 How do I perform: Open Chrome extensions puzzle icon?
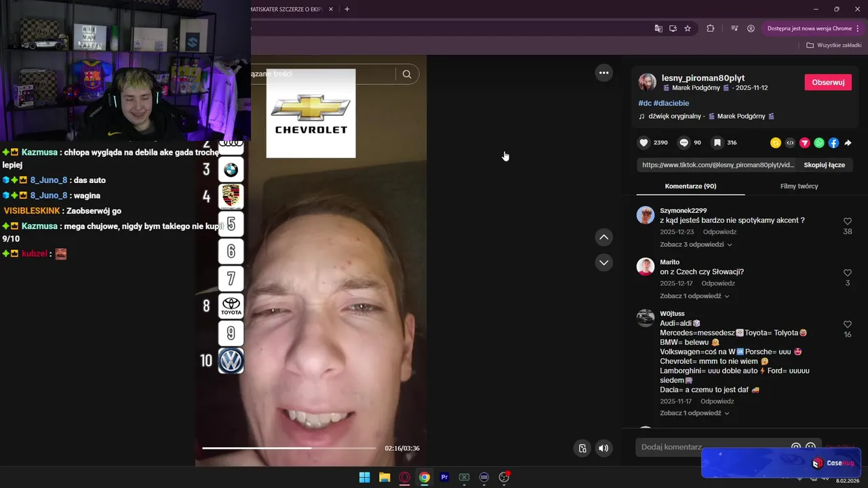pyautogui.click(x=711, y=28)
